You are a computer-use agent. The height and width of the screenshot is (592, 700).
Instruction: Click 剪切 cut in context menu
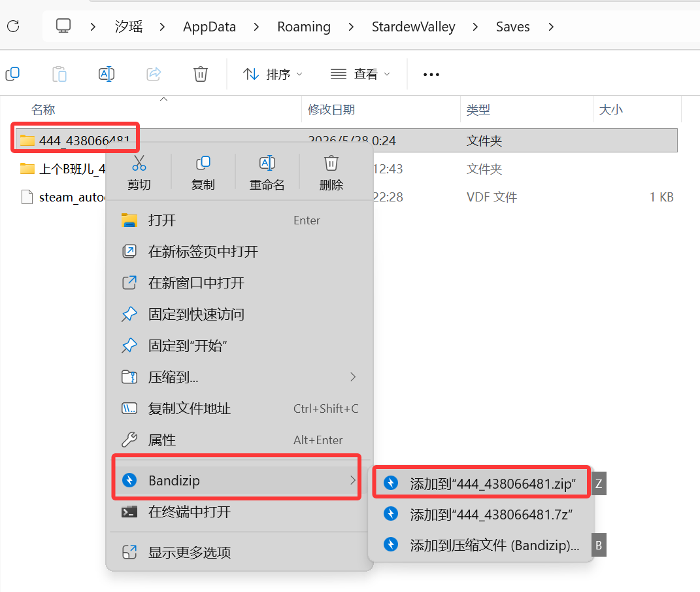[139, 173]
